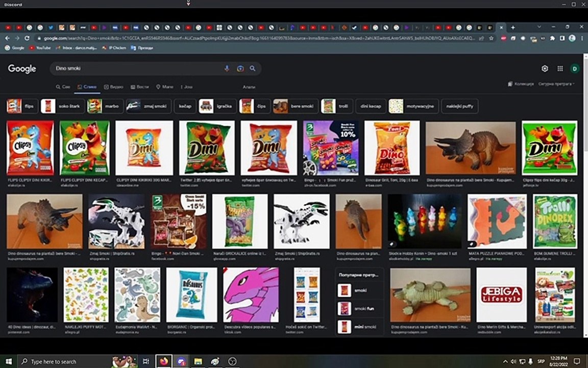Switch to the Све results tab

(63, 87)
